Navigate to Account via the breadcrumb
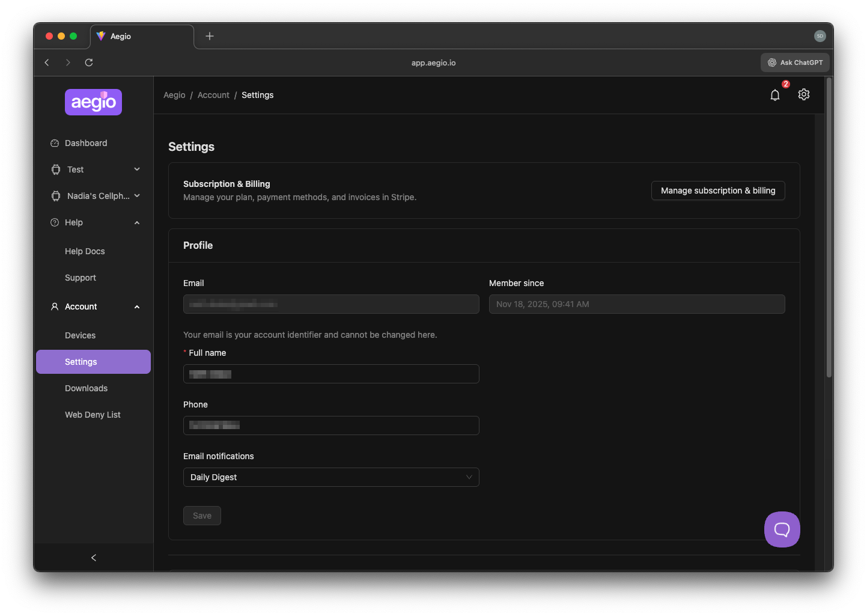Viewport: 867px width, 616px height. pyautogui.click(x=213, y=95)
